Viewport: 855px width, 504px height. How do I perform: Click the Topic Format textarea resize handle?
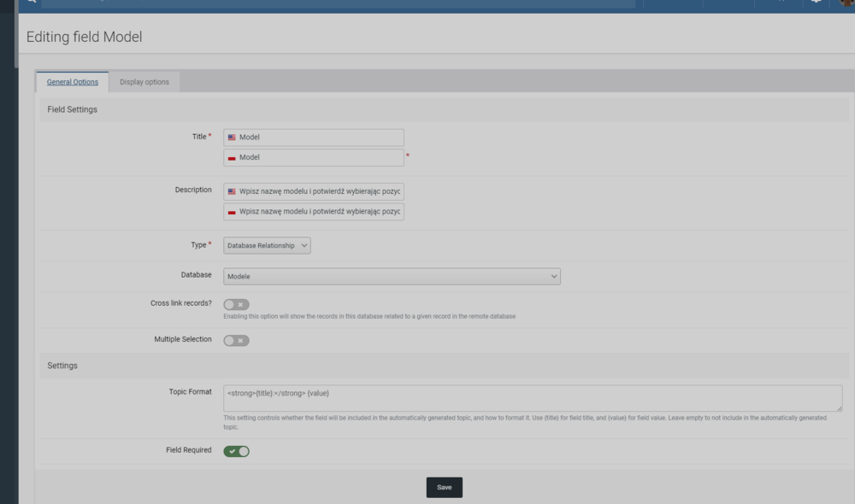click(838, 407)
